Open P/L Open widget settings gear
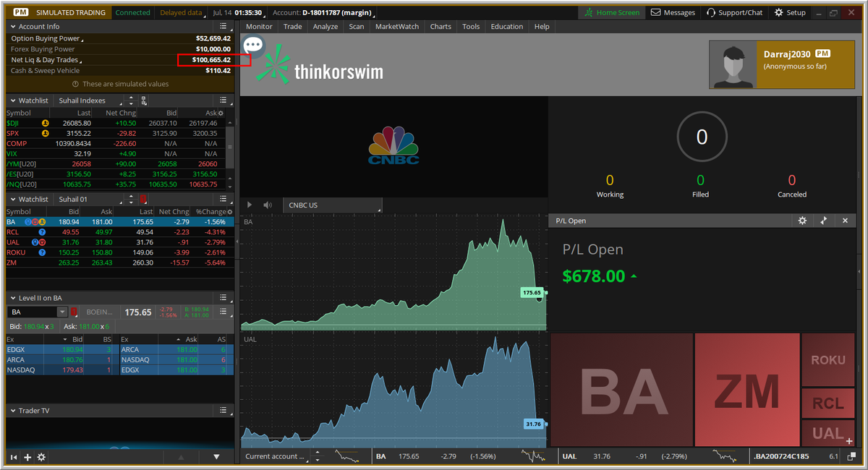Viewport: 868px width, 470px height. [x=802, y=221]
